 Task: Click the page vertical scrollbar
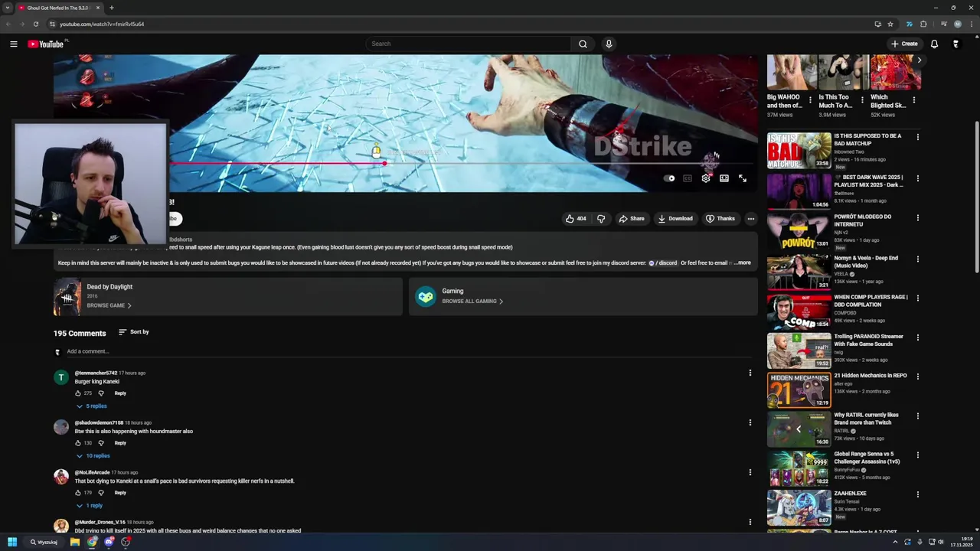click(975, 195)
